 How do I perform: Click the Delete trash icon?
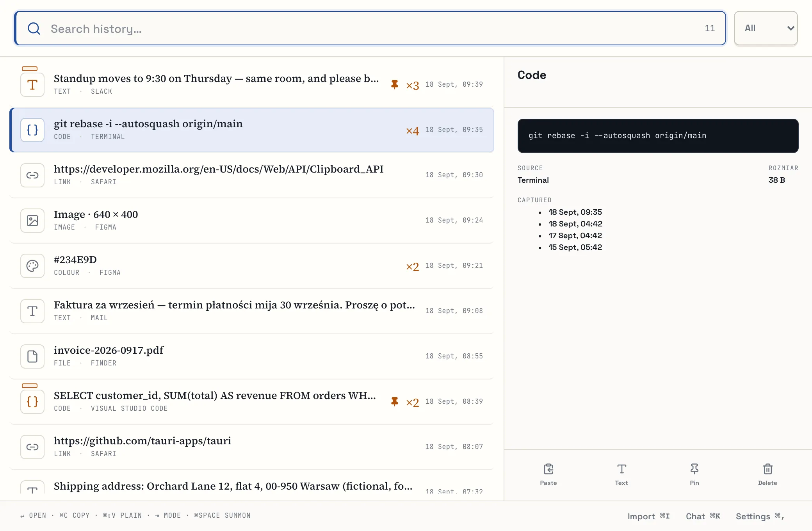[767, 469]
